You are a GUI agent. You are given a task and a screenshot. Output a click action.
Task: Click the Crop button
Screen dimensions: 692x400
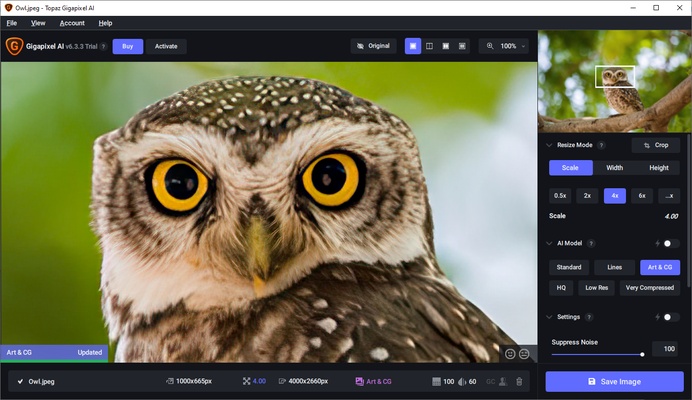click(656, 145)
